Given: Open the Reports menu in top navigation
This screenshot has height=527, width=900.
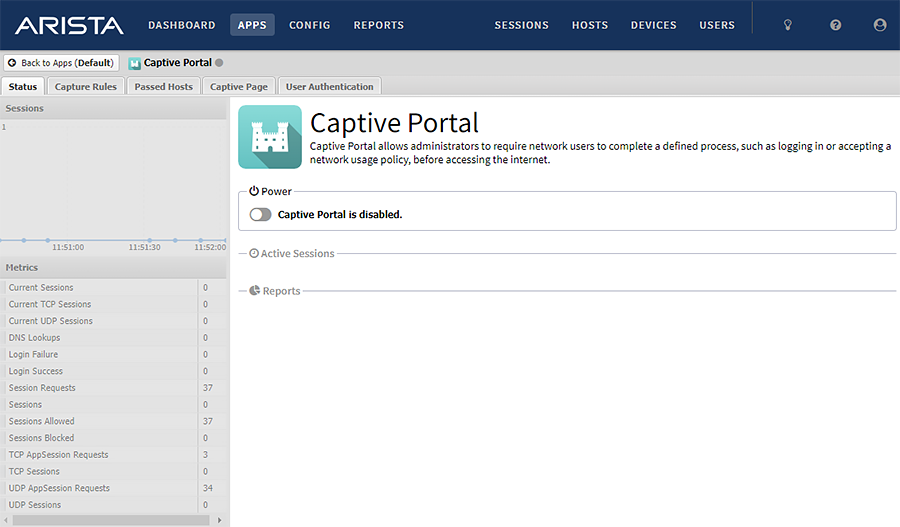Looking at the screenshot, I should click(x=378, y=25).
